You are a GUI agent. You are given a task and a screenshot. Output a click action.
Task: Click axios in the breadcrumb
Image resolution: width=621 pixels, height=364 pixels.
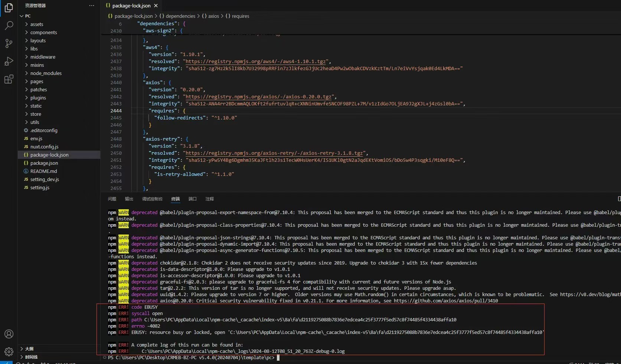[x=213, y=16]
